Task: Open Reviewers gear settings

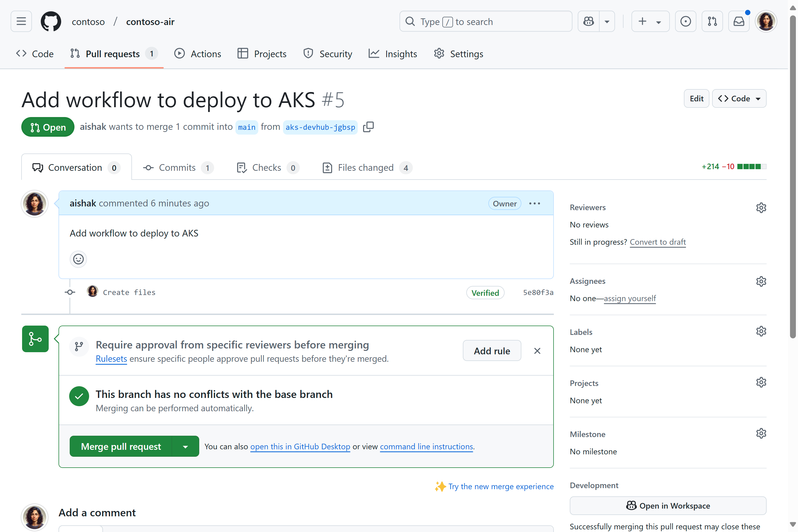Action: pos(761,208)
